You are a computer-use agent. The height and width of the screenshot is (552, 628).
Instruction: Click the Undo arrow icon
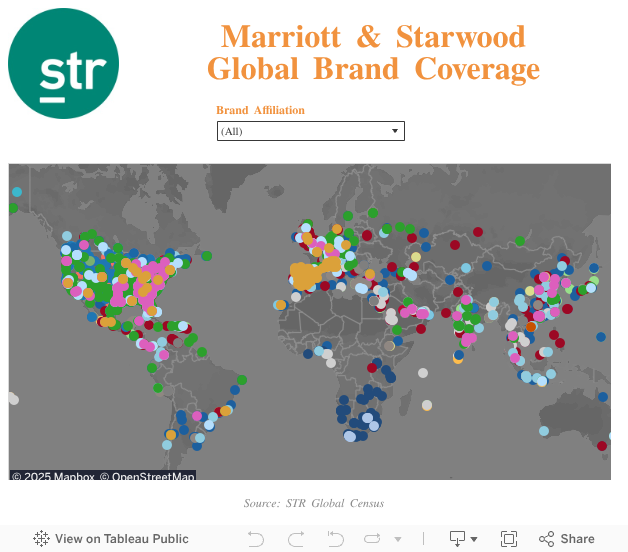point(256,539)
